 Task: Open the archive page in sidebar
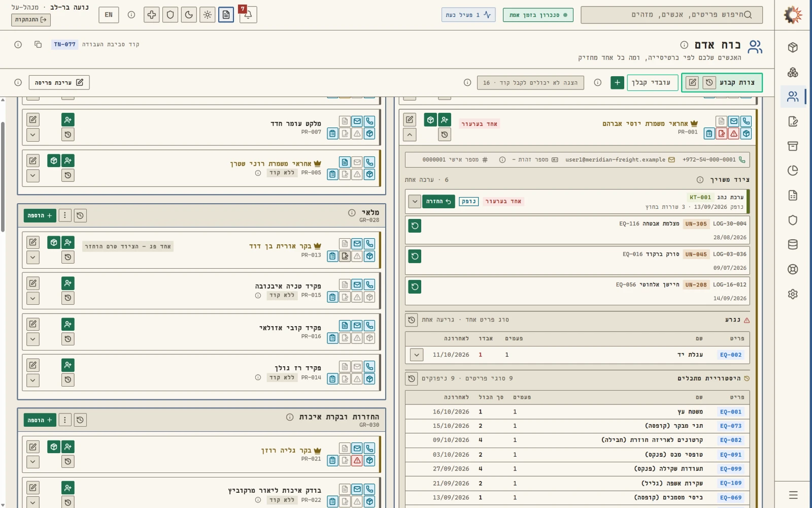(x=793, y=146)
